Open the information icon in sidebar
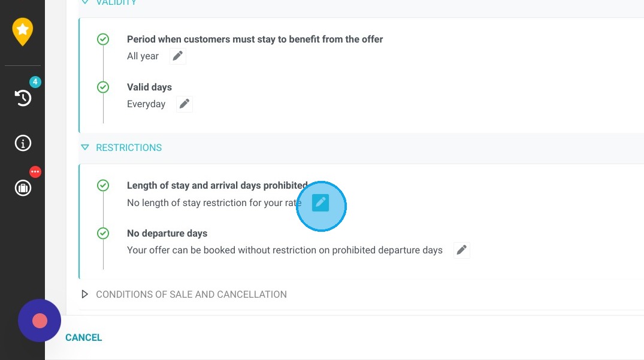 23,143
